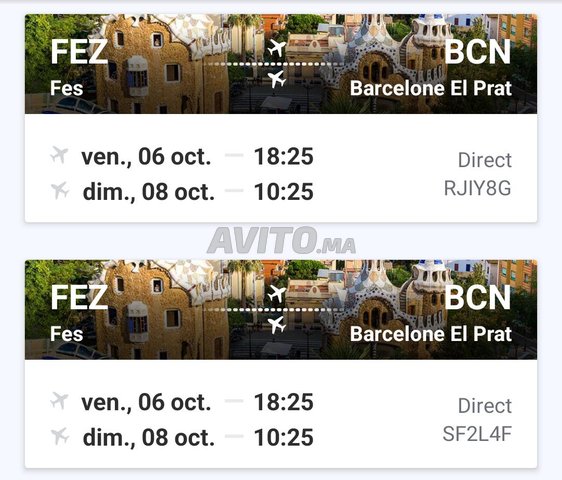
Task: Click the outbound plane icon in first card banner
Action: 277,48
